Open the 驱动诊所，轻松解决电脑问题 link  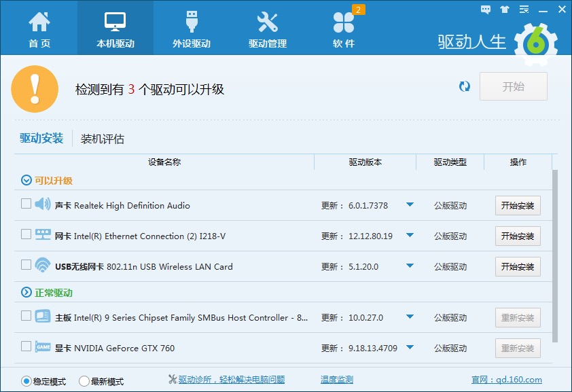(231, 380)
